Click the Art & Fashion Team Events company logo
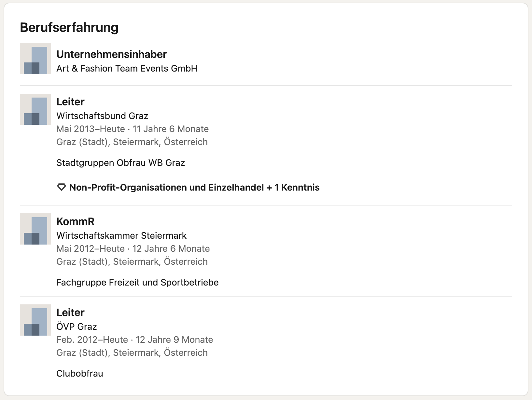Image resolution: width=532 pixels, height=400 pixels. pyautogui.click(x=35, y=59)
